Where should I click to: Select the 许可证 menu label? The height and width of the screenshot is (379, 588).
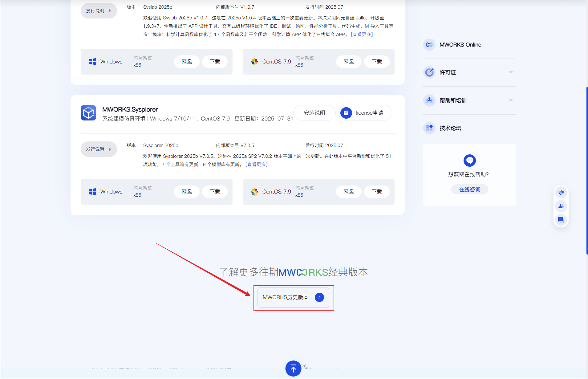coord(448,72)
